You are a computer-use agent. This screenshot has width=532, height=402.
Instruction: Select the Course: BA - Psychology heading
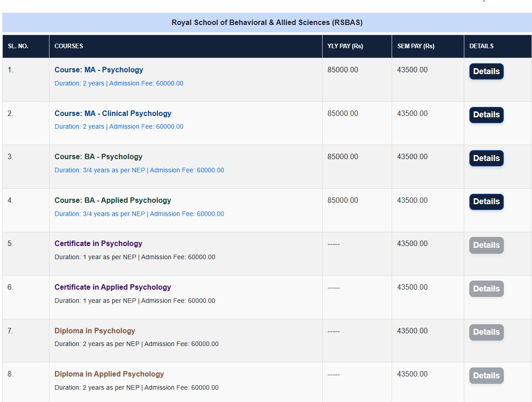coord(98,157)
